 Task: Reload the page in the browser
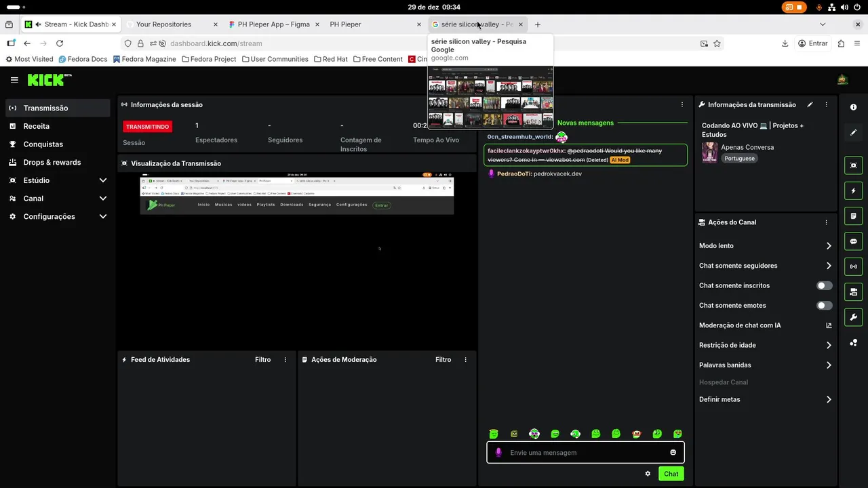[x=60, y=43]
